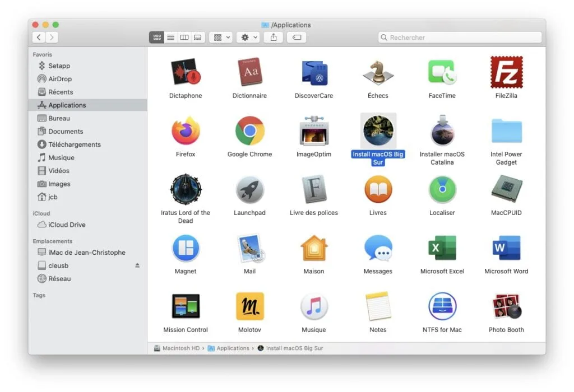
Task: Click the Messages app icon
Action: click(378, 248)
